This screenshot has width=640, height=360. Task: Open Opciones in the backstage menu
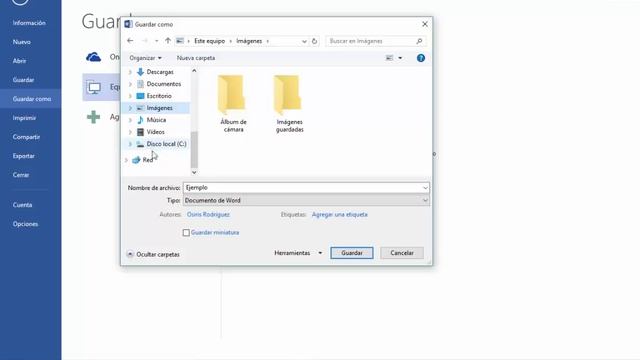(25, 224)
